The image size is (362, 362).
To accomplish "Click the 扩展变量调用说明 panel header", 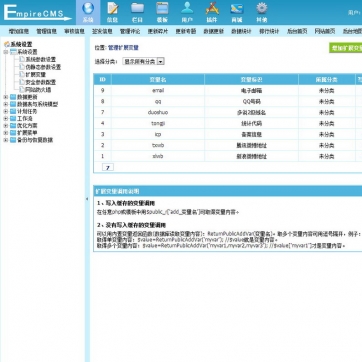I will pyautogui.click(x=228, y=191).
